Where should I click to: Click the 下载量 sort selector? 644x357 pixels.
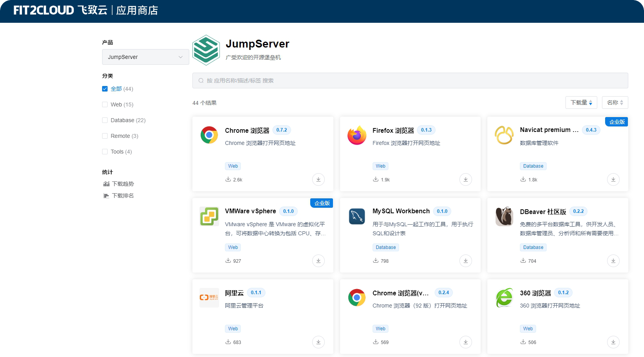click(x=581, y=103)
